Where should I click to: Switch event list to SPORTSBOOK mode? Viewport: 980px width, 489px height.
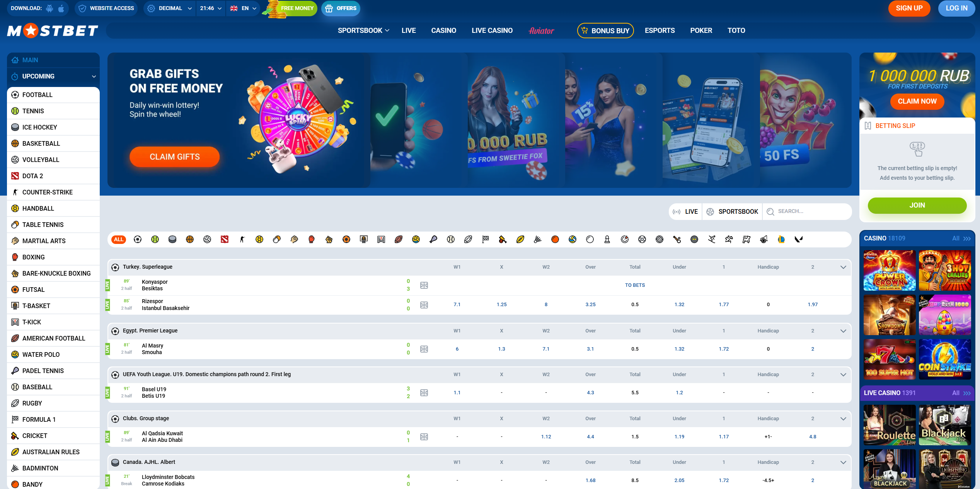tap(732, 211)
